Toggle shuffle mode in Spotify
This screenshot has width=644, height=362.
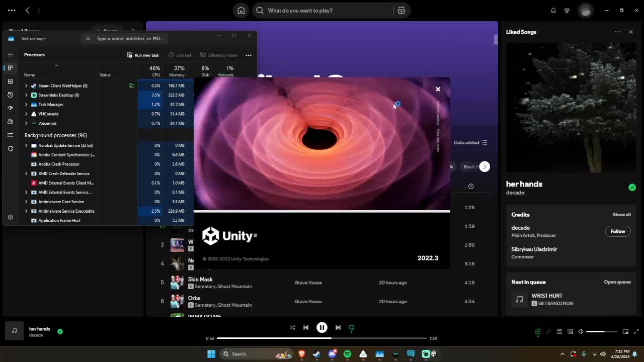pyautogui.click(x=292, y=327)
